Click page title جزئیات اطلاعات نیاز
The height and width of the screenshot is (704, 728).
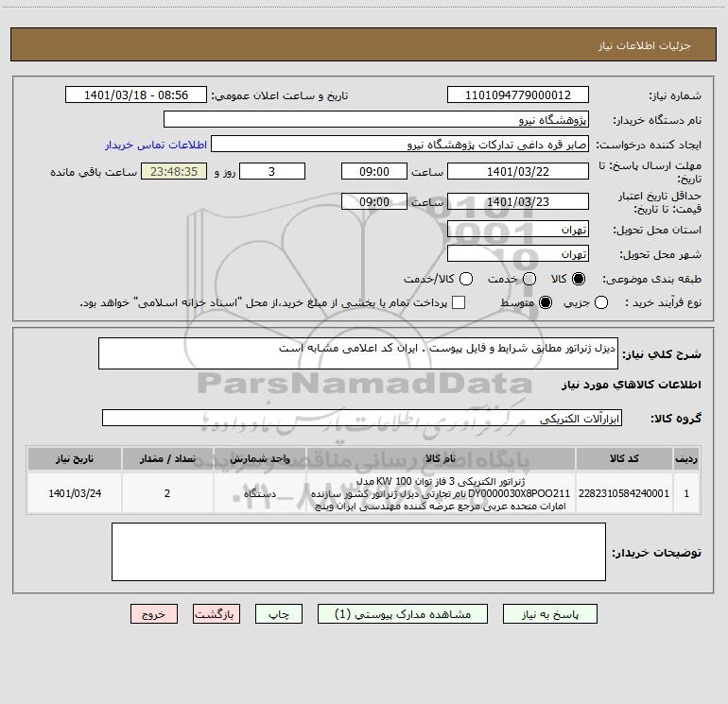point(644,45)
